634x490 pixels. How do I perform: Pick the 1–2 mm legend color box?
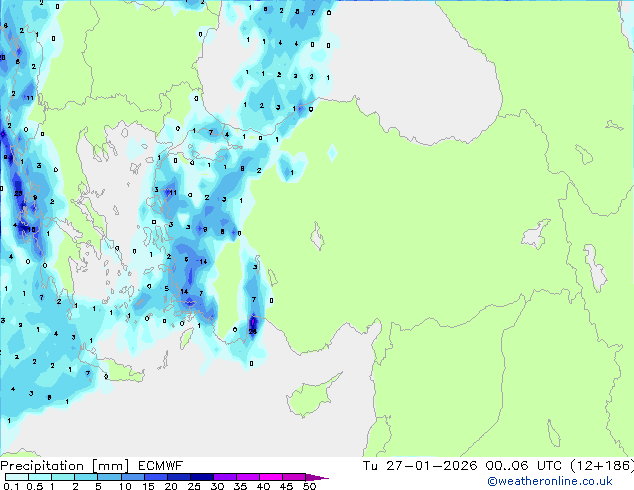[x=63, y=477]
